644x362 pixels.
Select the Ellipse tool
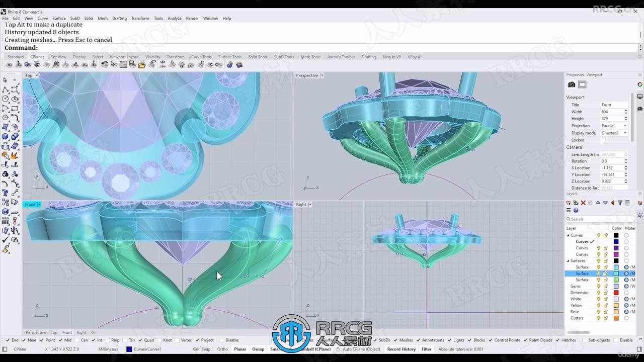click(x=15, y=98)
